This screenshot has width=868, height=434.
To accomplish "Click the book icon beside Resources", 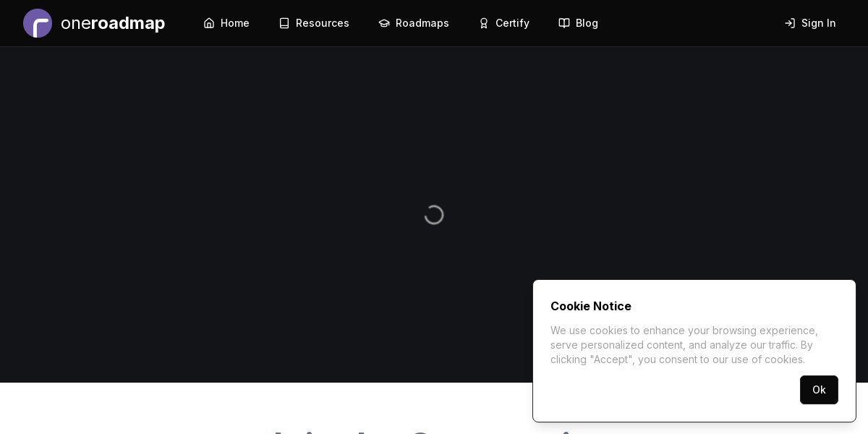I will (284, 23).
